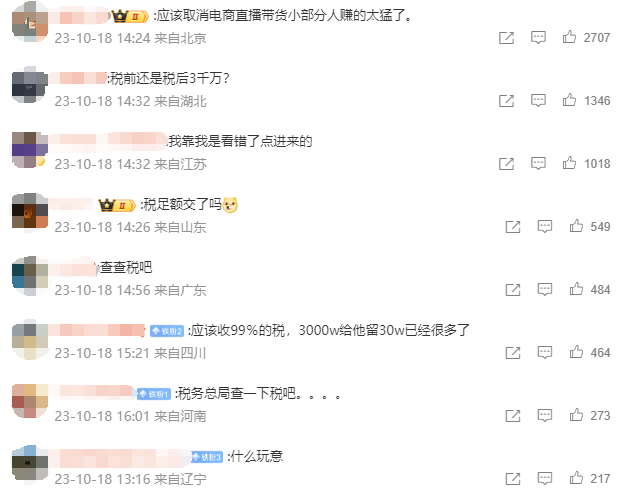Open the 铁粉2 fan badge
629x494 pixels.
click(167, 331)
